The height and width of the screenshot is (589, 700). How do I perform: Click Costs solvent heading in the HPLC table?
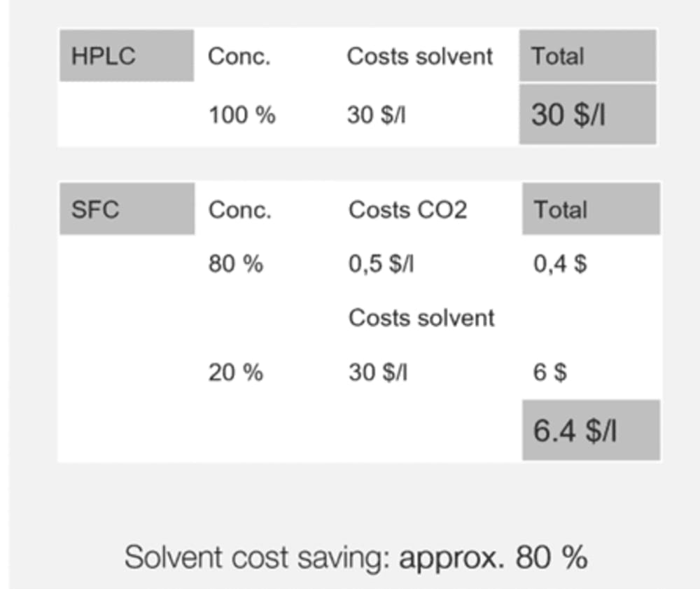420,57
